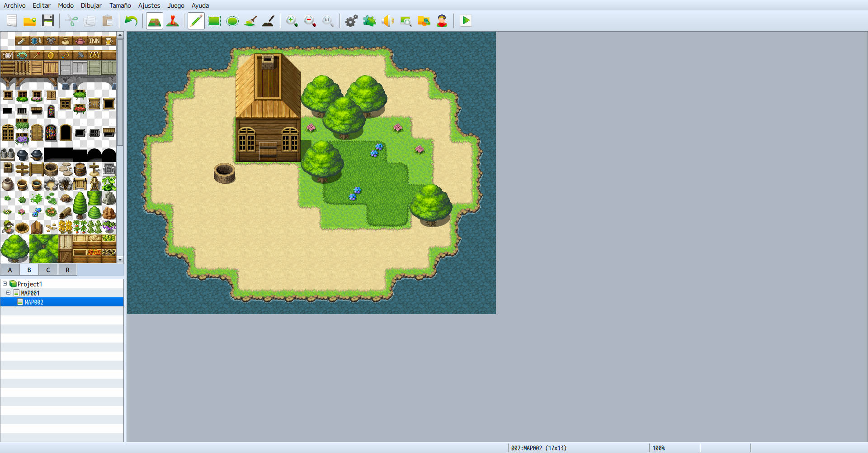Click the 100% zoom status text
The width and height of the screenshot is (868, 453).
(x=658, y=448)
